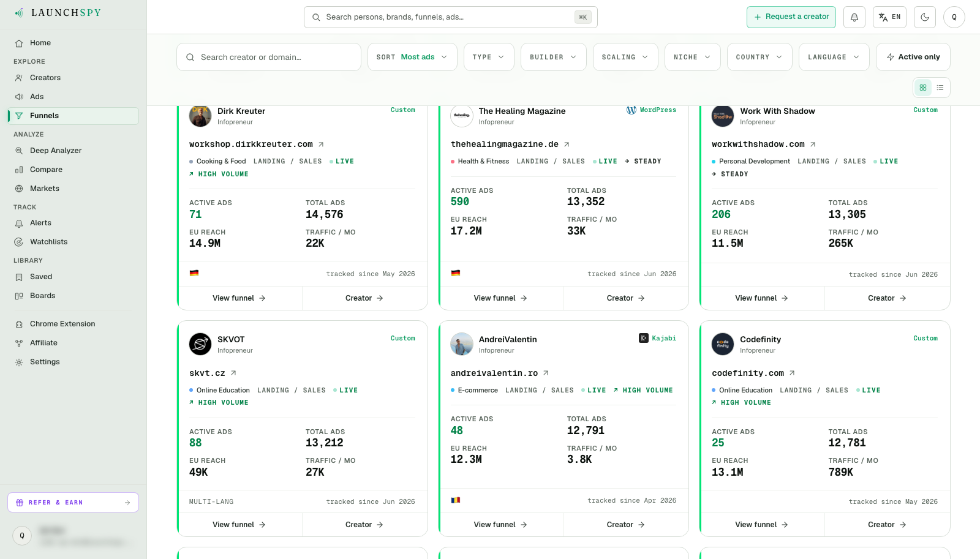980x559 pixels.
Task: Expand the Niche filter dropdown
Action: pos(693,57)
